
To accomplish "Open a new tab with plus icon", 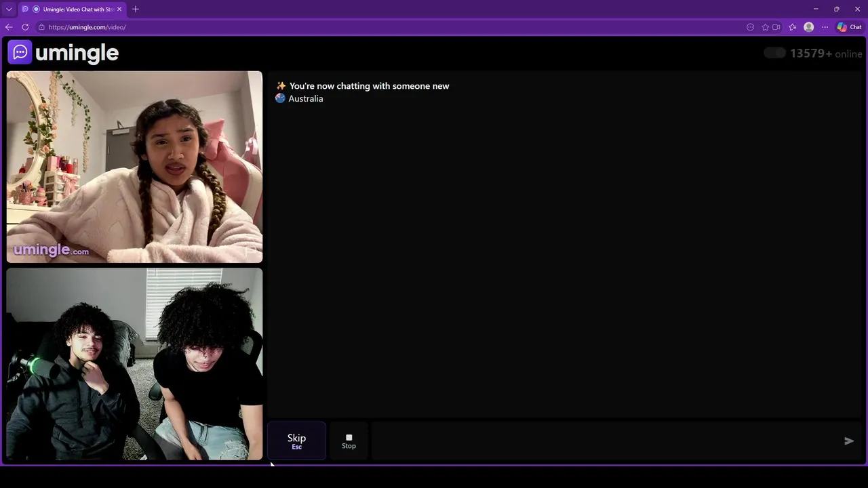I will click(136, 9).
